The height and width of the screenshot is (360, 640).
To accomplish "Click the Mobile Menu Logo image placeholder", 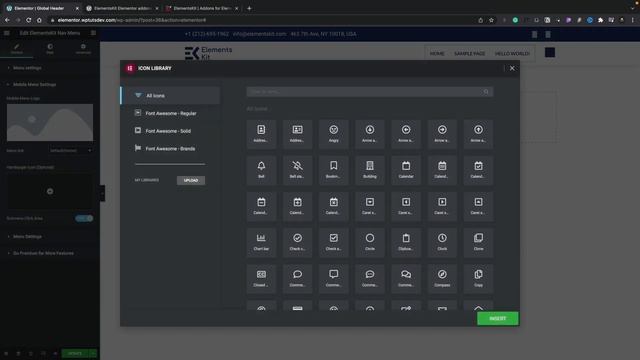I will [50, 122].
